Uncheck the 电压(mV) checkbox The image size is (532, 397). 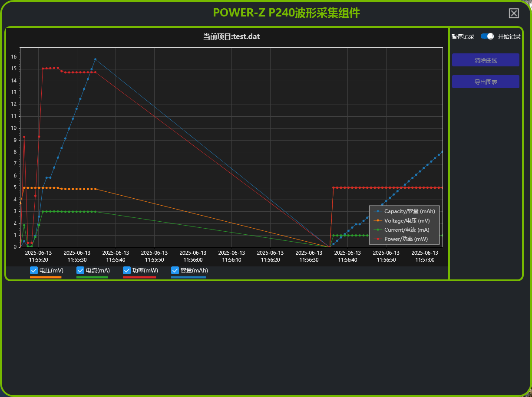[34, 271]
